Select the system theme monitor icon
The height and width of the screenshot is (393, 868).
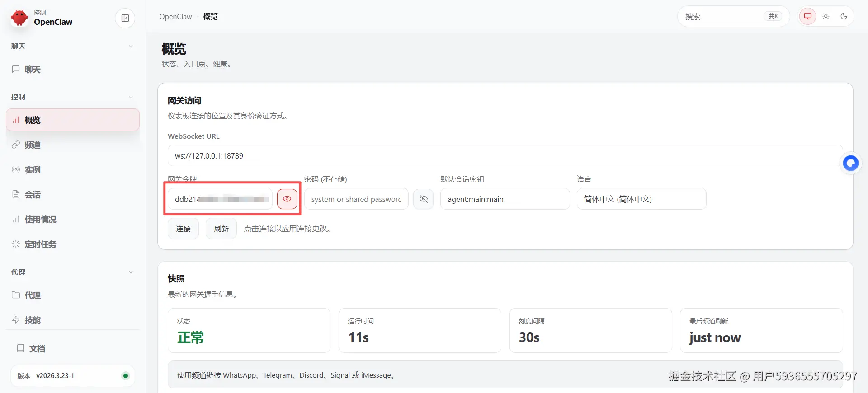click(807, 16)
